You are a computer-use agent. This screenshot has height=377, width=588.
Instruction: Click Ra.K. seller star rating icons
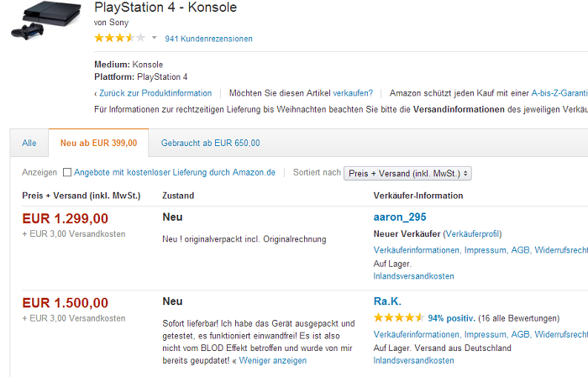(399, 317)
